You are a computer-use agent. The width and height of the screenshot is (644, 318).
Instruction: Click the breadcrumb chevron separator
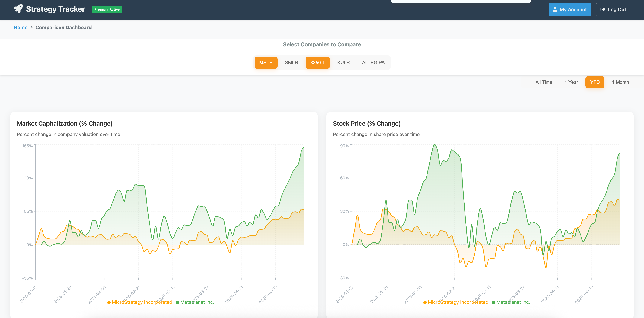point(31,27)
